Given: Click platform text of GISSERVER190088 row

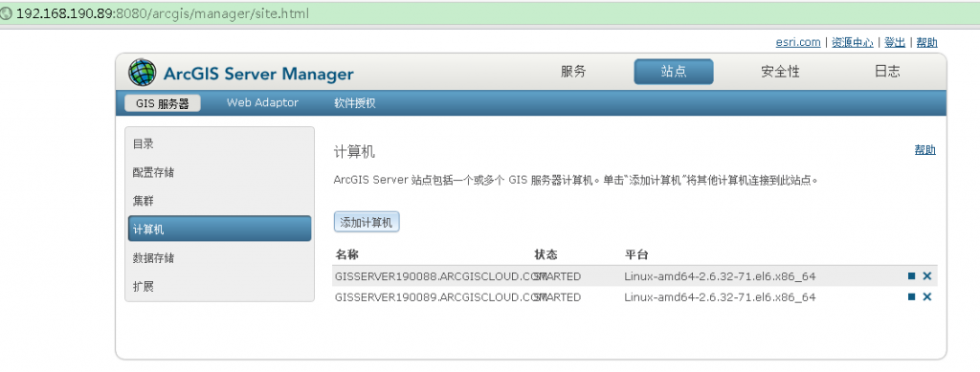Looking at the screenshot, I should tap(720, 276).
